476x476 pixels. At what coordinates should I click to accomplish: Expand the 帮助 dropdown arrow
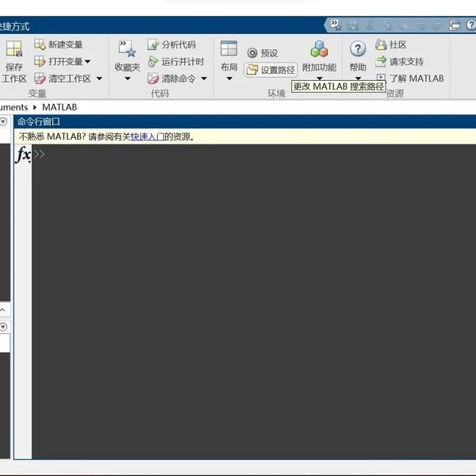(358, 79)
